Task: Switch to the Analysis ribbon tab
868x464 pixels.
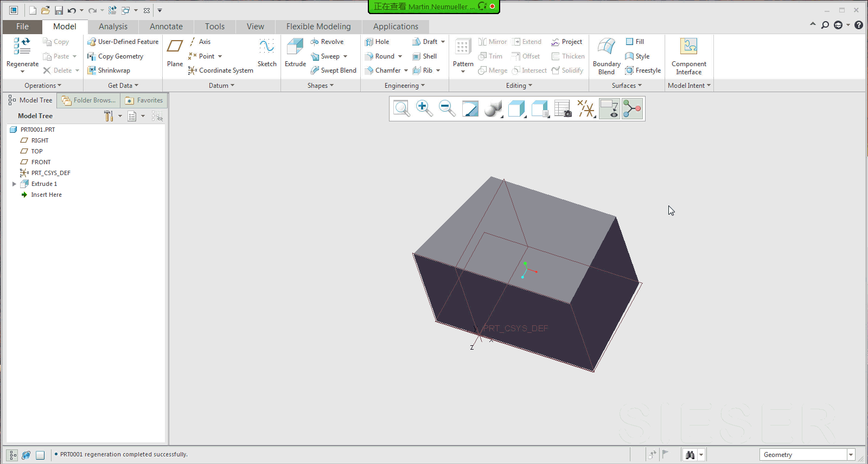Action: (113, 27)
